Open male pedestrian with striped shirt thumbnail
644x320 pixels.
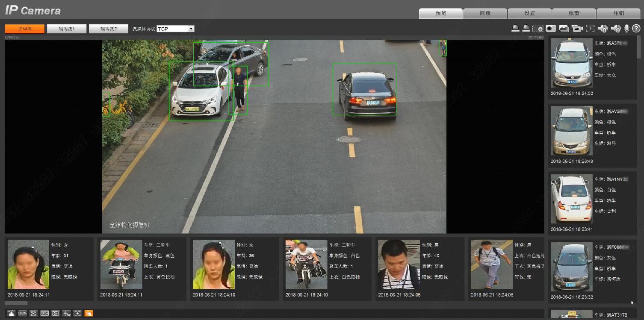pos(492,264)
